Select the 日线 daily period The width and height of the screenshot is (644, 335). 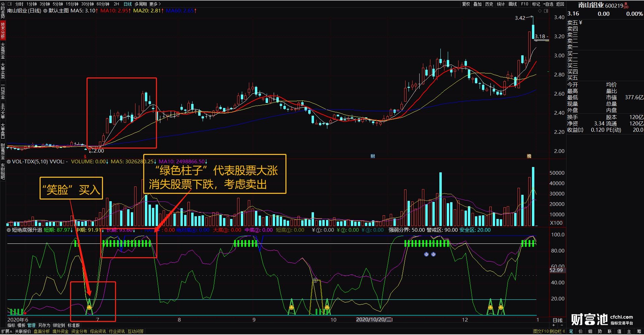point(128,4)
